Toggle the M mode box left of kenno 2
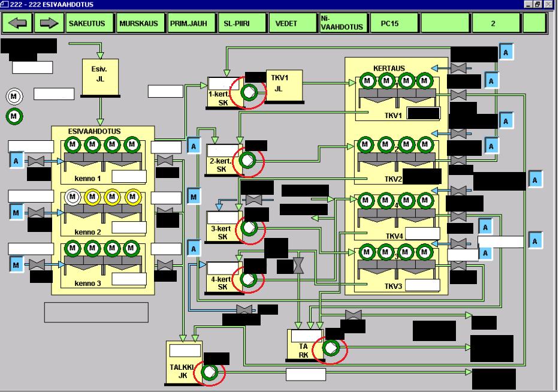 pos(16,213)
